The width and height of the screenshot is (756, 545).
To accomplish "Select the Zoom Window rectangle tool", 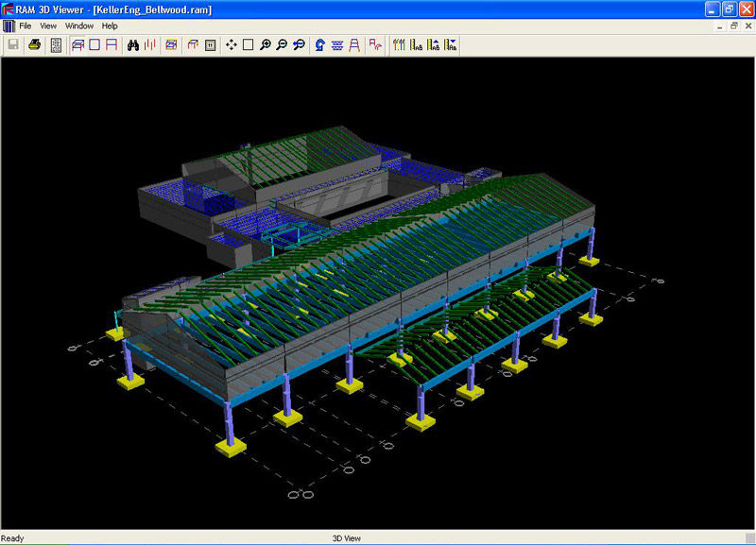I will click(x=248, y=44).
